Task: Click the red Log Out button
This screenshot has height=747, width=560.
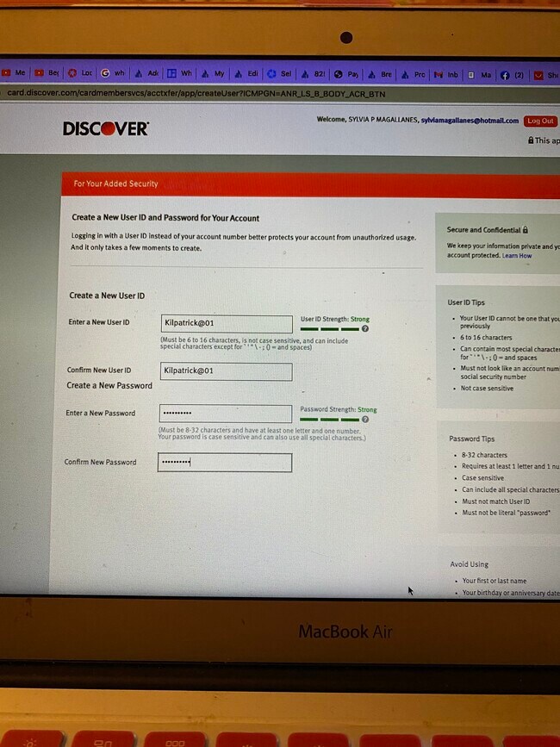Action: coord(540,121)
